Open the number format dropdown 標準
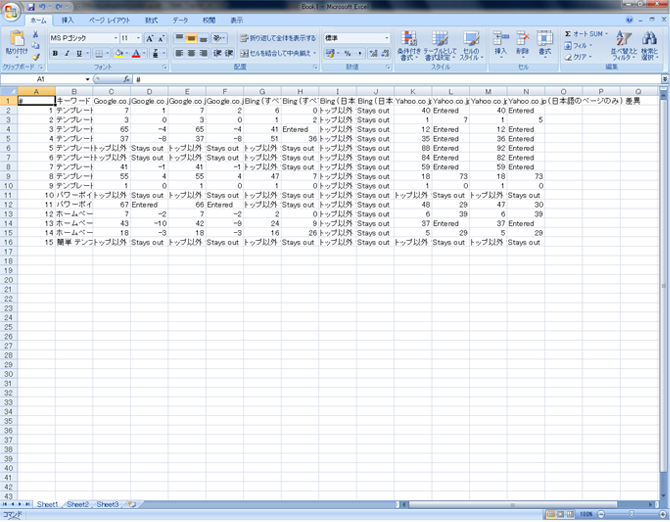This screenshot has height=522, width=670. 387,38
